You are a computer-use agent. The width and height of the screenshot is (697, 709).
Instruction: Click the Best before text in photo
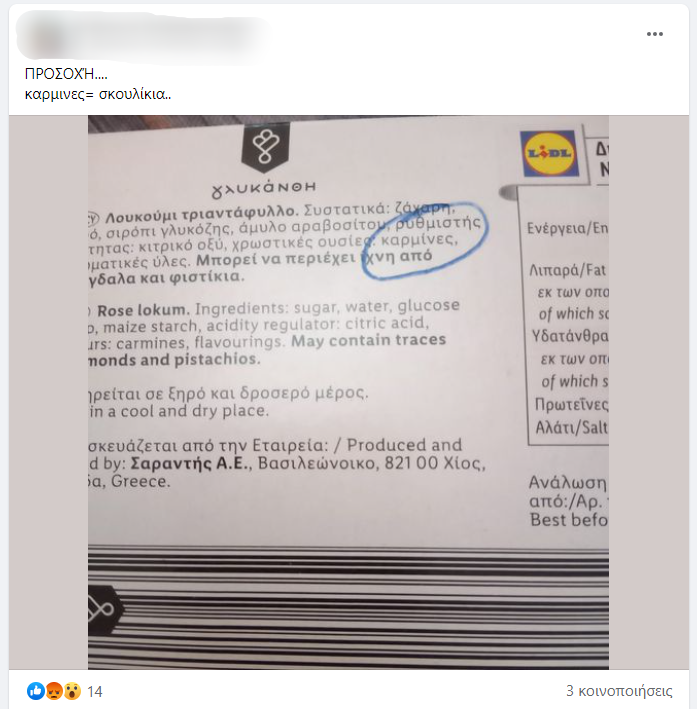tap(569, 520)
